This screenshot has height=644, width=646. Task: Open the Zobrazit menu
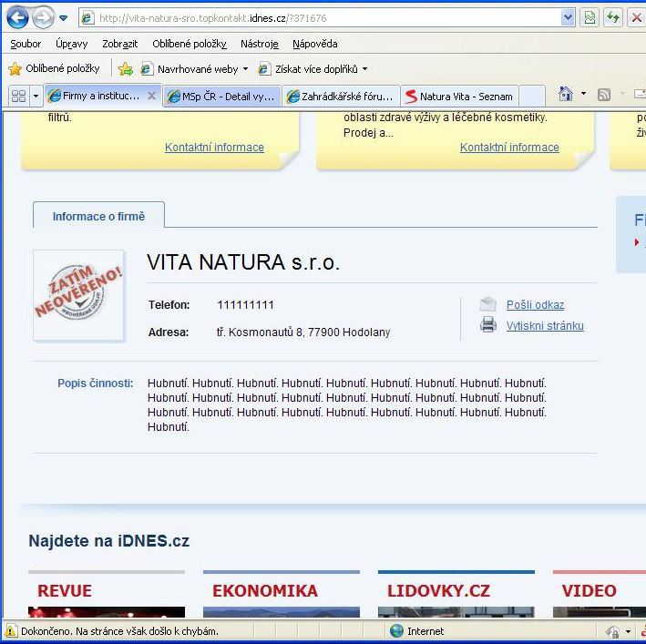120,44
